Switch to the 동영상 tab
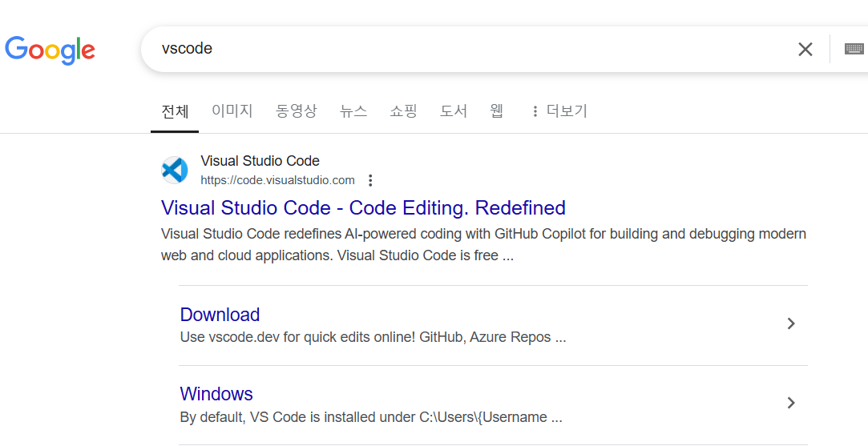The width and height of the screenshot is (868, 446). pos(297,110)
